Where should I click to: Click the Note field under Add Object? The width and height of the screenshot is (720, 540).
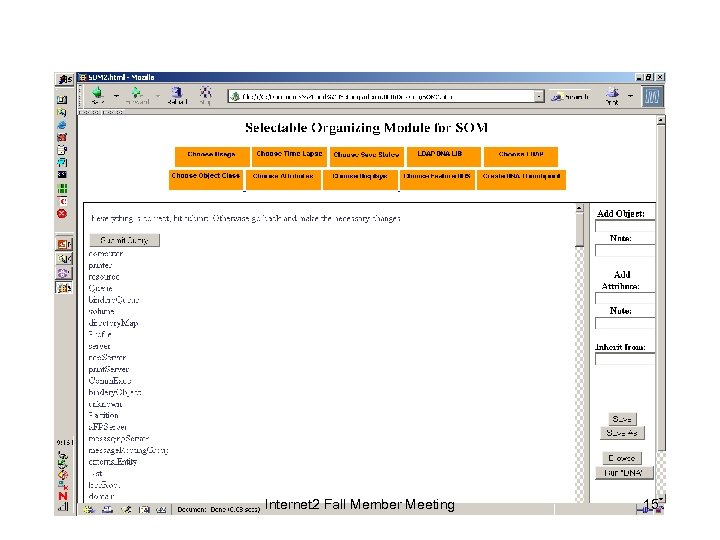click(625, 250)
